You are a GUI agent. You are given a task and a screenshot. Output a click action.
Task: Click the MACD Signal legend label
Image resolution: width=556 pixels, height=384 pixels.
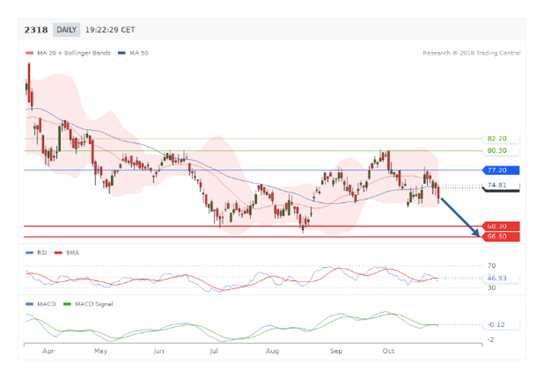tap(94, 304)
